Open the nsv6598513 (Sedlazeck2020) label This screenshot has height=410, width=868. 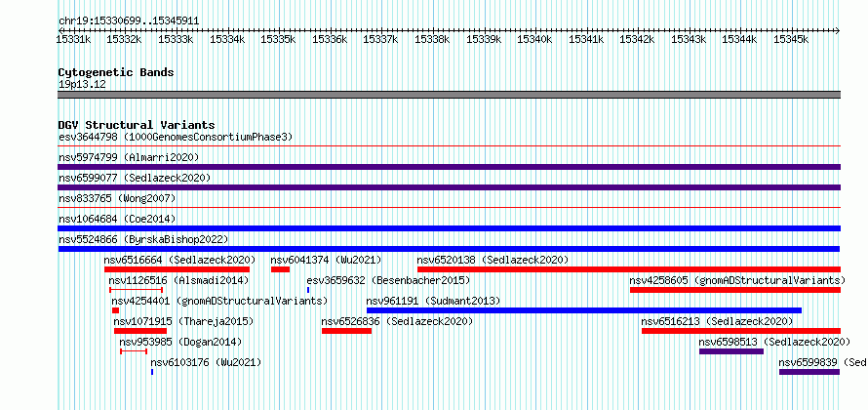[x=775, y=342]
